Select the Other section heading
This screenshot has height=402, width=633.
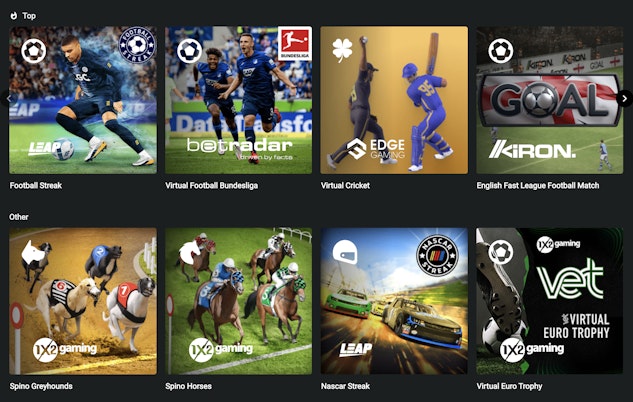19,217
